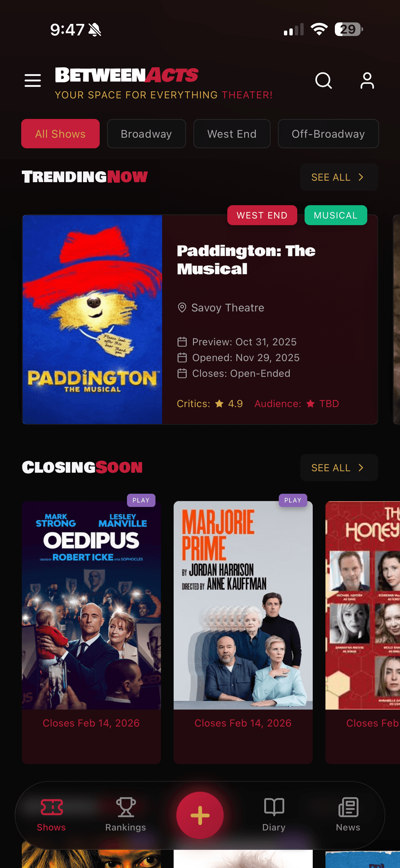The height and width of the screenshot is (868, 400).
Task: Open Paddington: The Musical title
Action: pos(246,260)
